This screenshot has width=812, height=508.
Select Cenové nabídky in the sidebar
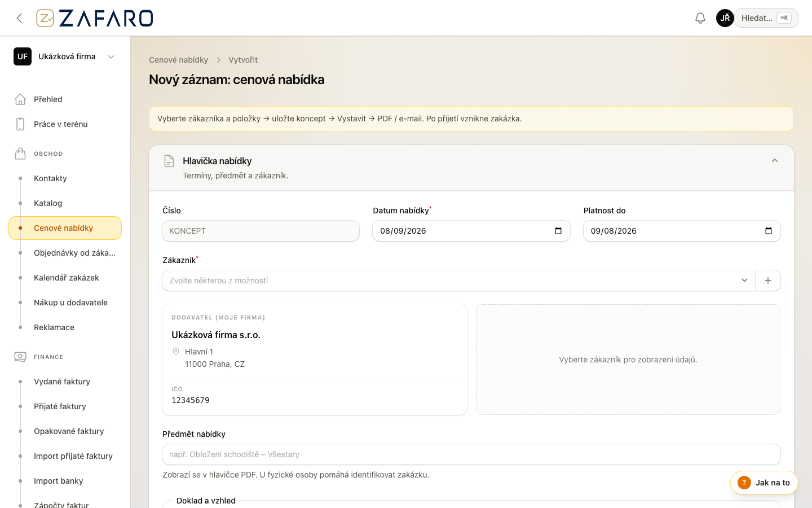click(65, 228)
